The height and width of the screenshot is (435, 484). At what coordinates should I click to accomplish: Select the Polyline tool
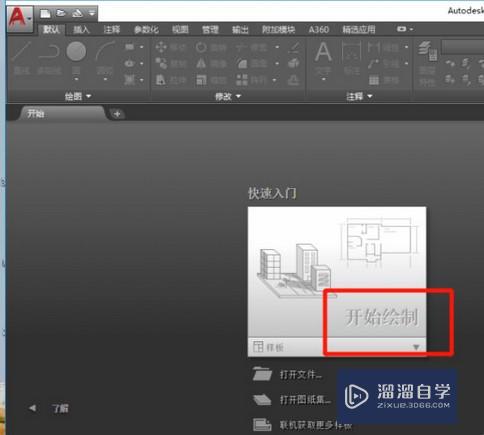49,58
